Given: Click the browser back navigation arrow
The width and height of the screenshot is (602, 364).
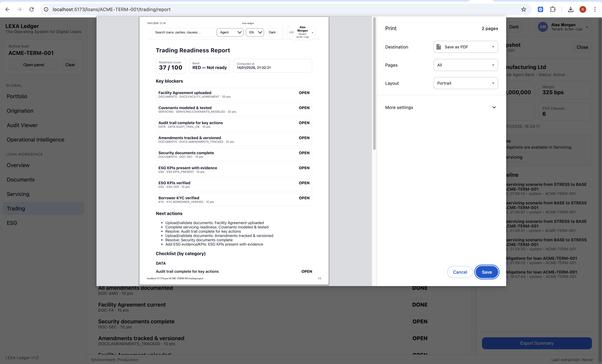Looking at the screenshot, I should [x=7, y=9].
